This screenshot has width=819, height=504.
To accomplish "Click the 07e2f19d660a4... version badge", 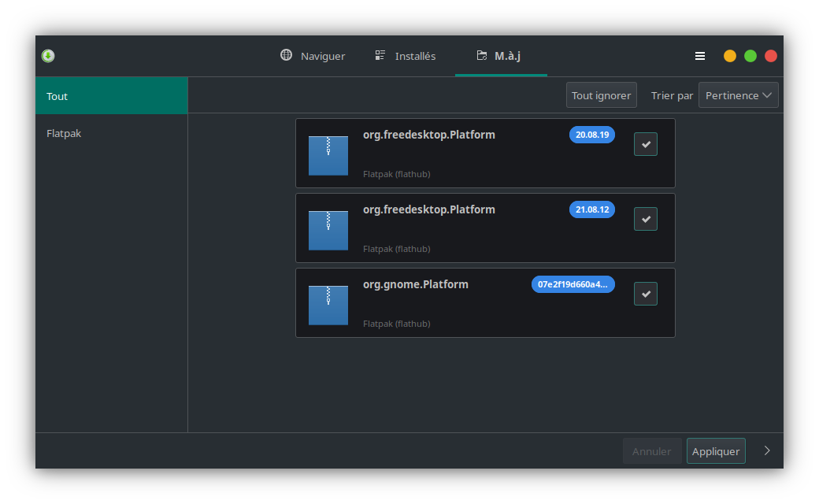I will (573, 284).
